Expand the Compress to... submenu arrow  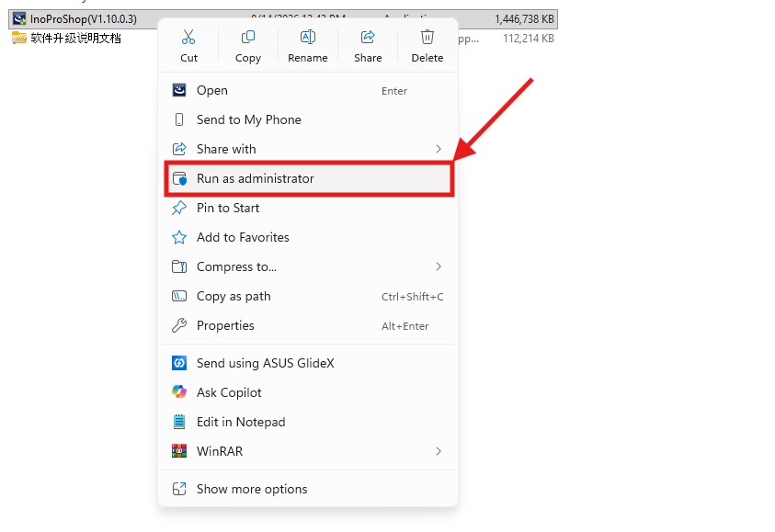click(438, 266)
